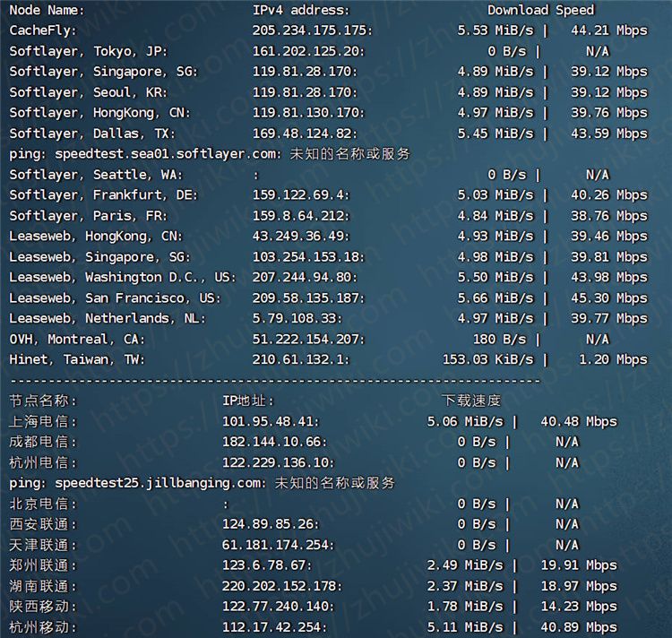This screenshot has height=638, width=672.
Task: Click the 40.89 Mbps 杭州移动 speed
Action: pyautogui.click(x=578, y=627)
